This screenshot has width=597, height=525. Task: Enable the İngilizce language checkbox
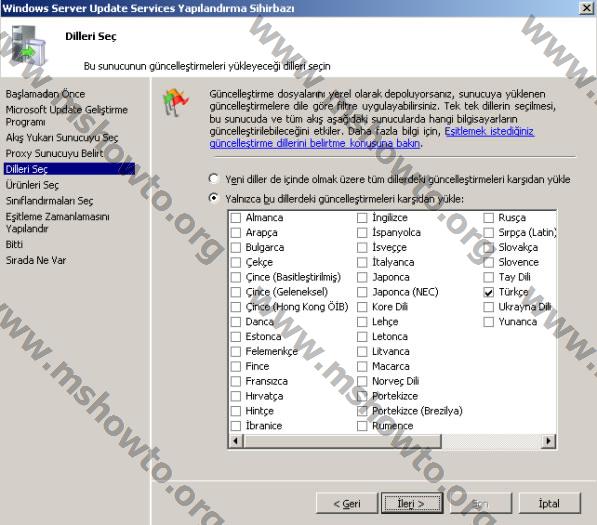(x=362, y=218)
